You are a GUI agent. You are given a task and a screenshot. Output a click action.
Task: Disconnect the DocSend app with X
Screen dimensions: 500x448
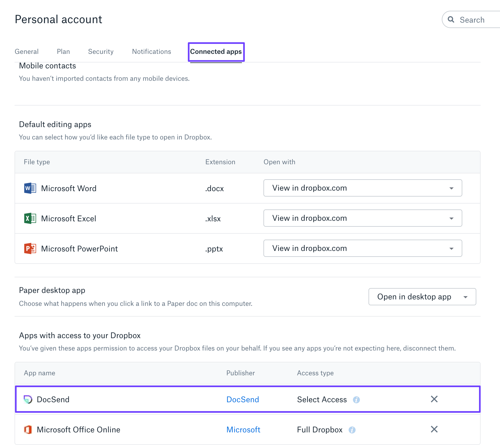434,399
